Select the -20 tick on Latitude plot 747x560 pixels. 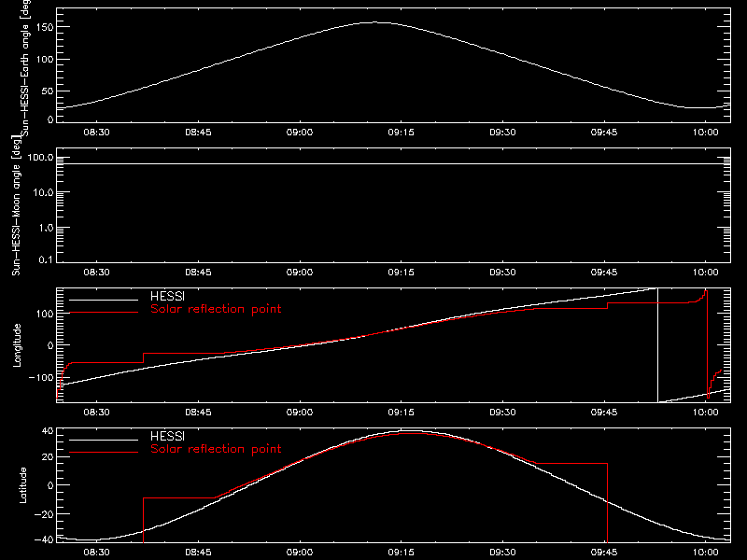pyautogui.click(x=44, y=514)
